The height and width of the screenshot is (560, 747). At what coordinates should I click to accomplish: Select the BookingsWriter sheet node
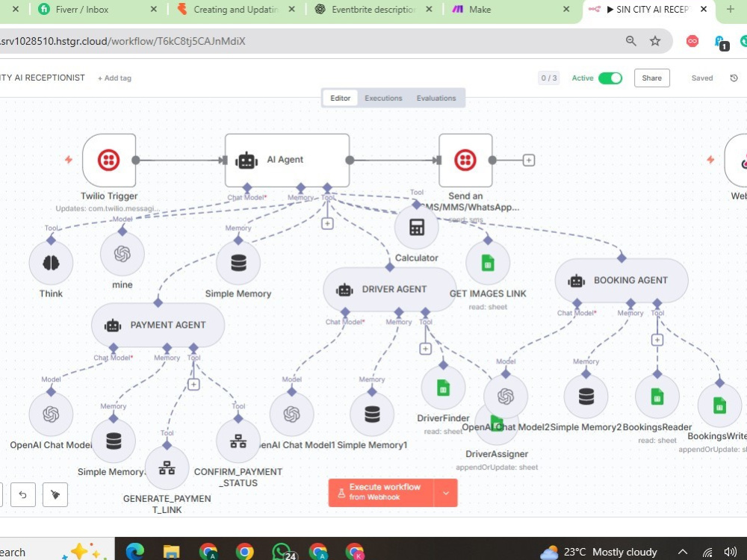tap(719, 405)
